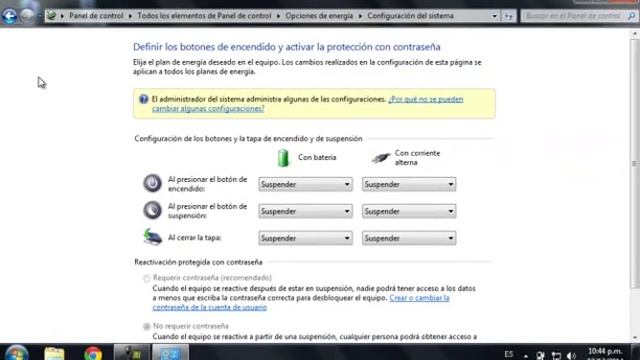Expand arrow after 'Panel de control' breadcrumb
640x360 pixels.
point(130,16)
